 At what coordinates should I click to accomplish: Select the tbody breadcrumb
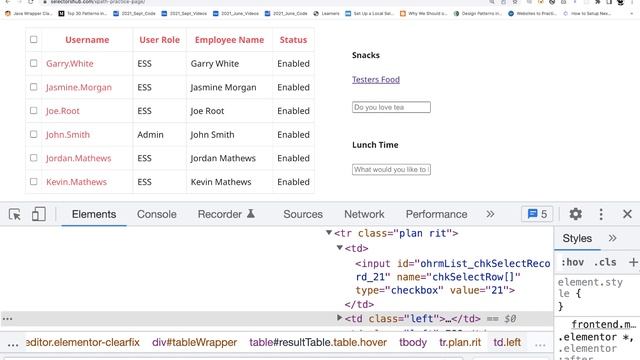point(413,342)
